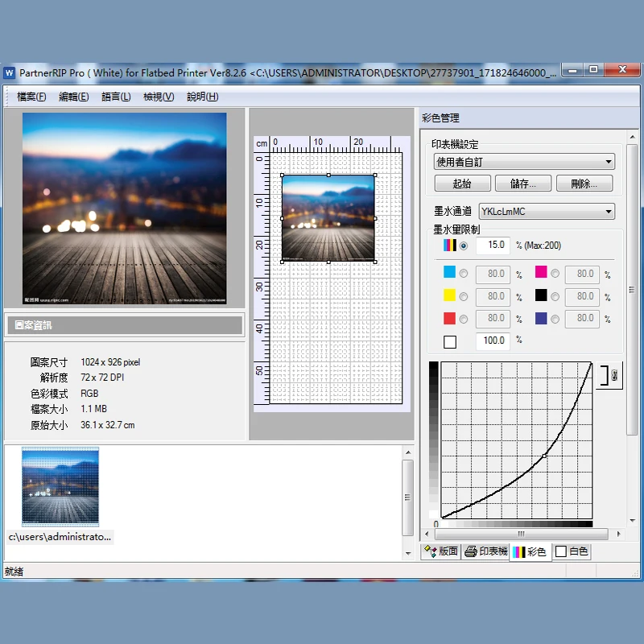
Task: Open the YKLcLmMC ink channel dropdown
Action: click(x=547, y=211)
